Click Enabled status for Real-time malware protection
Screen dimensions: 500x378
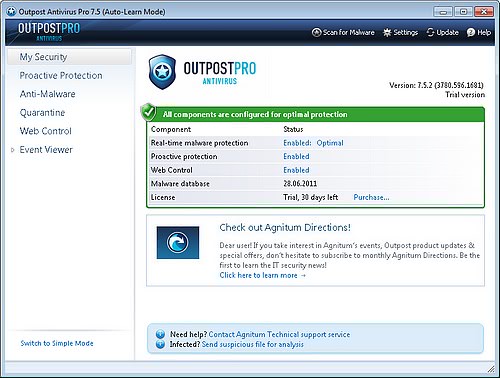(297, 143)
